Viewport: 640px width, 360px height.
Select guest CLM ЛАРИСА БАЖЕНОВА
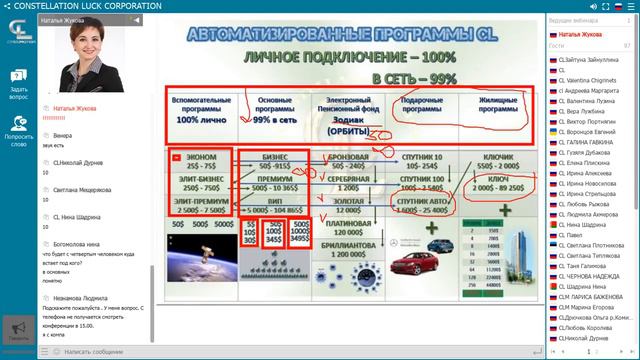[x=591, y=297]
